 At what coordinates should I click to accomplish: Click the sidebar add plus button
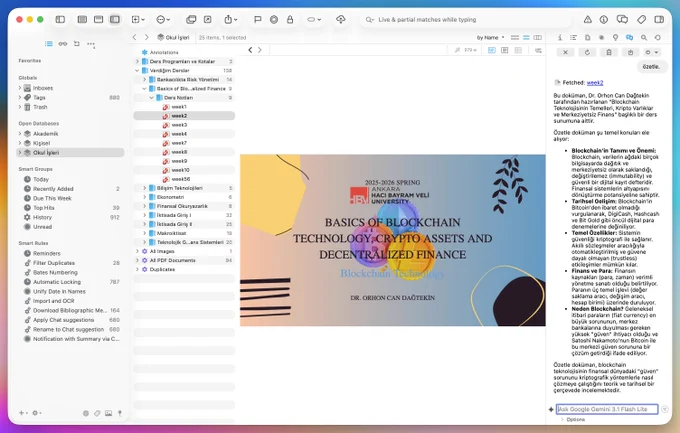pos(23,413)
